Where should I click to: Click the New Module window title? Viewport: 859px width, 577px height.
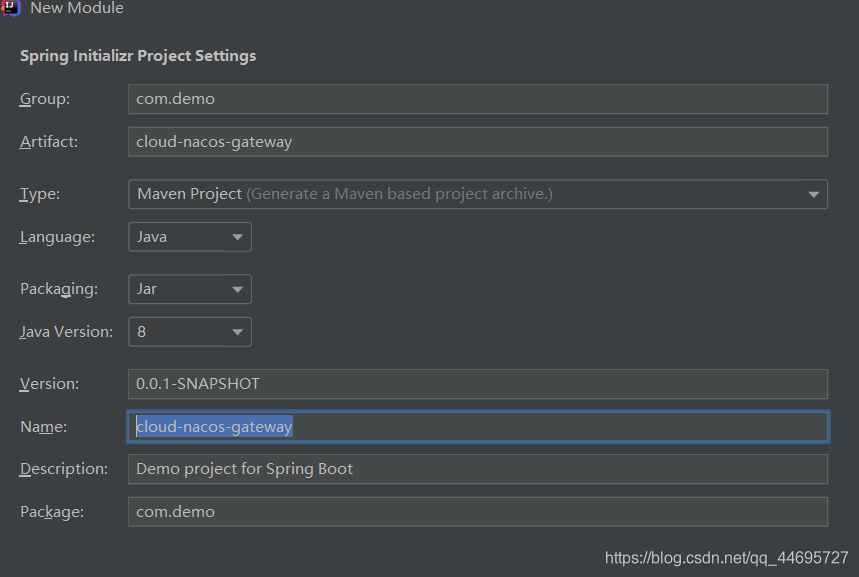tap(77, 8)
